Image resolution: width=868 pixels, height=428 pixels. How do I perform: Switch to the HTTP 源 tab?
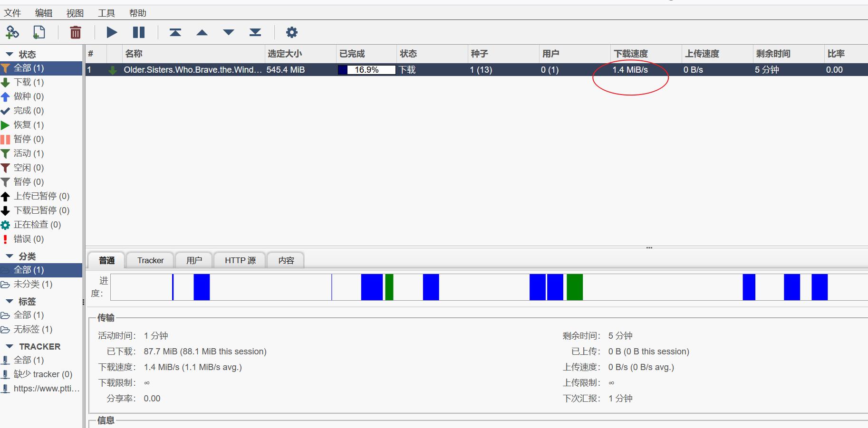click(x=240, y=260)
